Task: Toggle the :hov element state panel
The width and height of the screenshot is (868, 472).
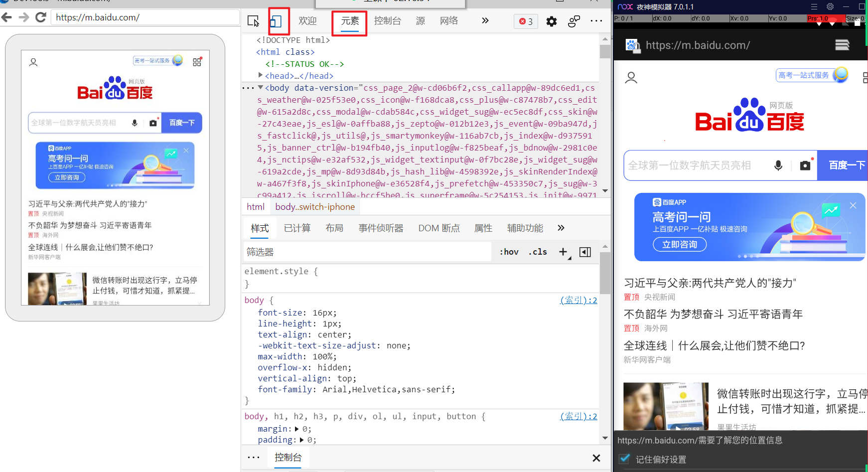Action: pos(509,252)
